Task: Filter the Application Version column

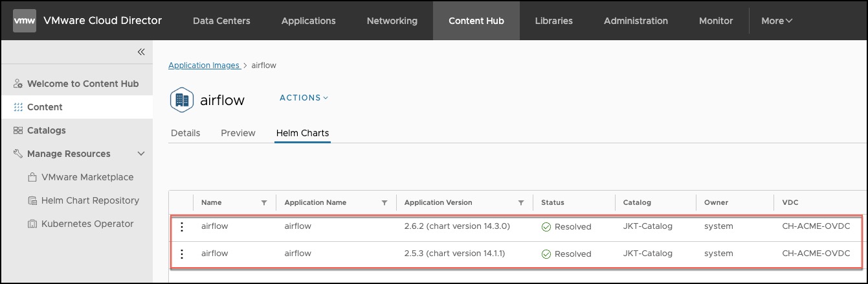Action: click(521, 203)
